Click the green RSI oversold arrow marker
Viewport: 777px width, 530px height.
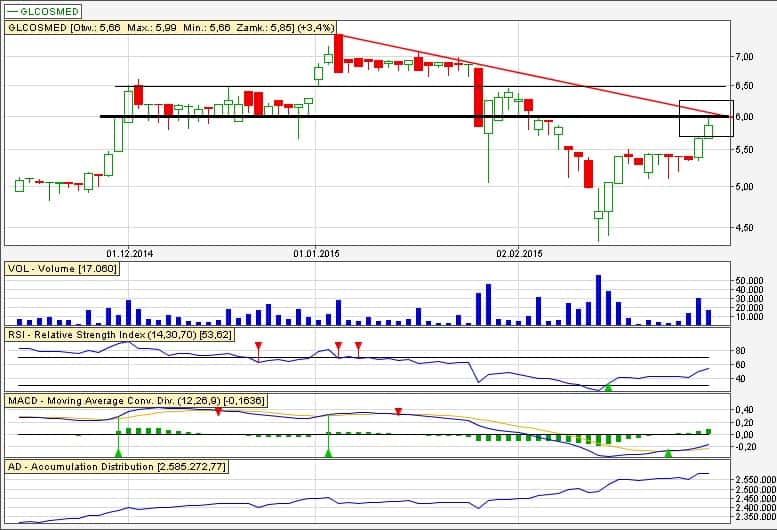click(608, 386)
